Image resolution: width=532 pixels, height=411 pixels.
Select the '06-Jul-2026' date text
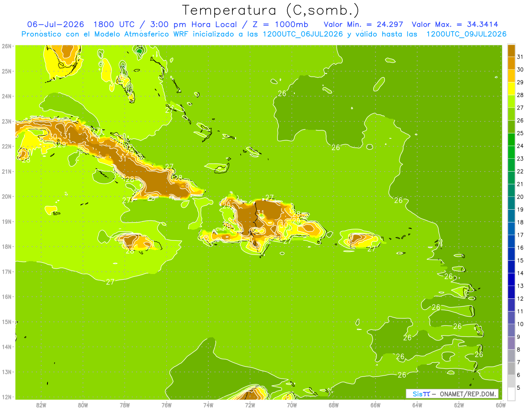pos(55,24)
